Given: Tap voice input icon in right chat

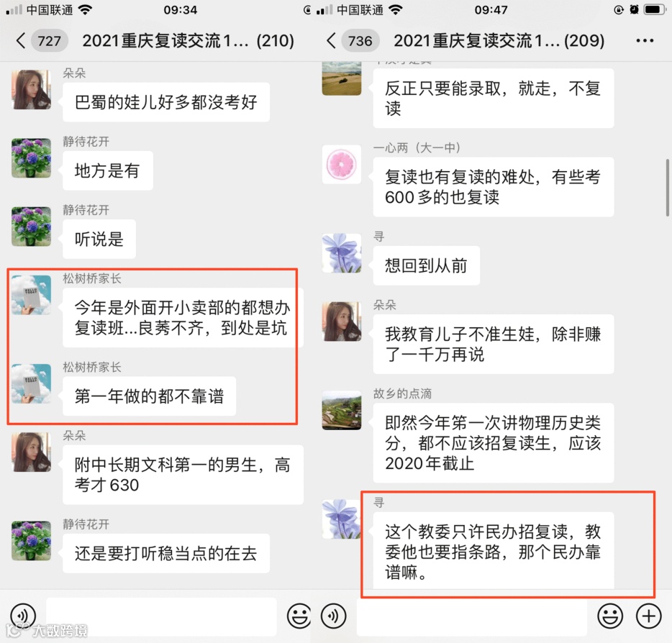Looking at the screenshot, I should [333, 616].
